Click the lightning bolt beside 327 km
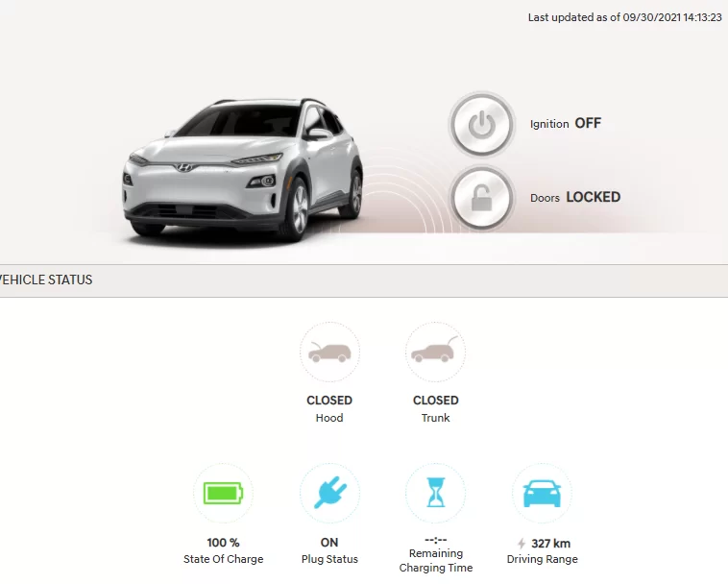Image resolution: width=728 pixels, height=584 pixels. click(522, 544)
